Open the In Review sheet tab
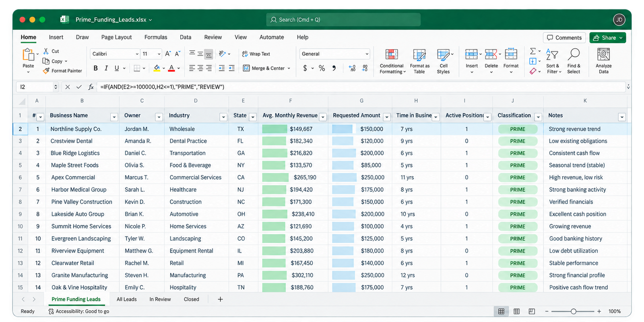The width and height of the screenshot is (644, 322). click(160, 299)
